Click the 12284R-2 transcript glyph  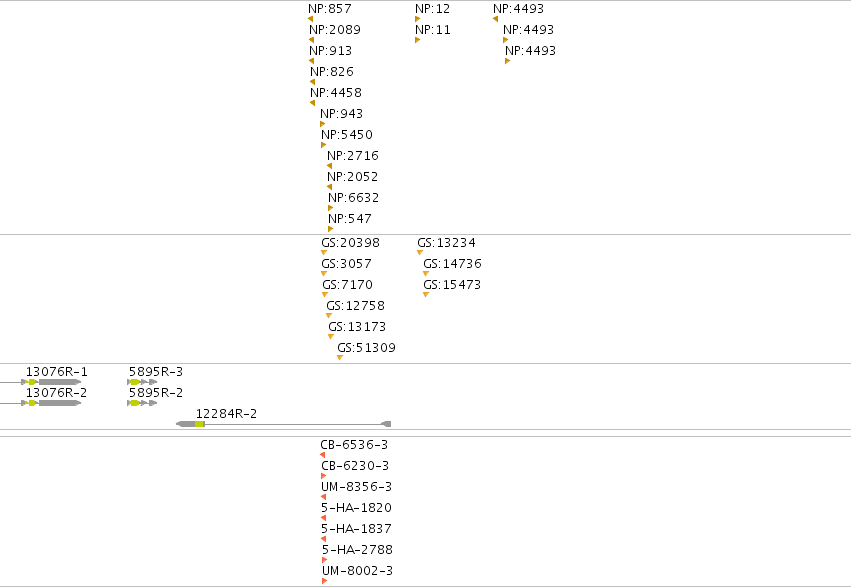click(284, 424)
